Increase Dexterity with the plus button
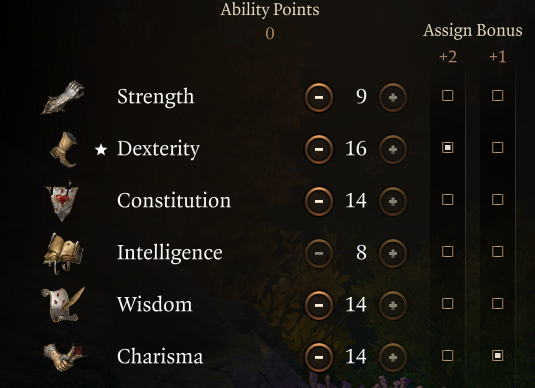This screenshot has width=535, height=388. point(393,149)
